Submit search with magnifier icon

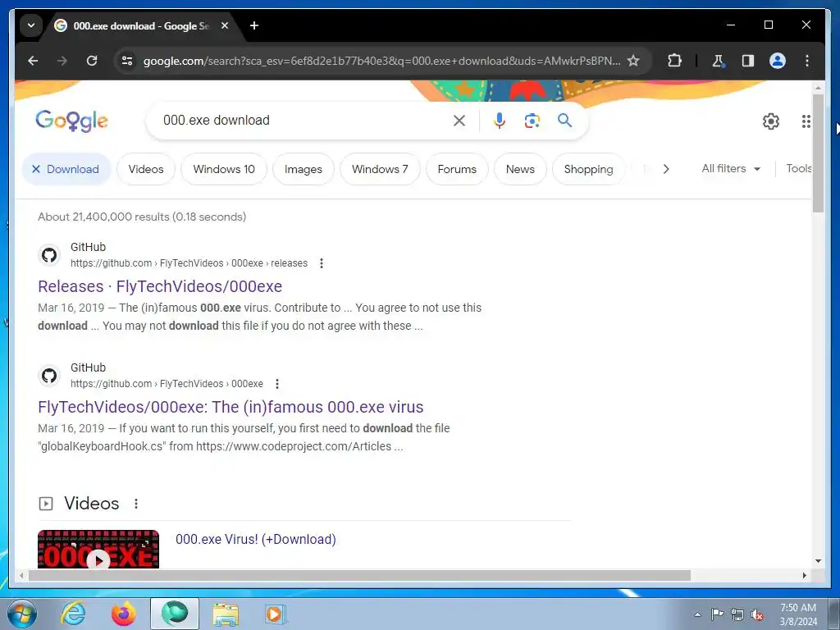coord(564,121)
